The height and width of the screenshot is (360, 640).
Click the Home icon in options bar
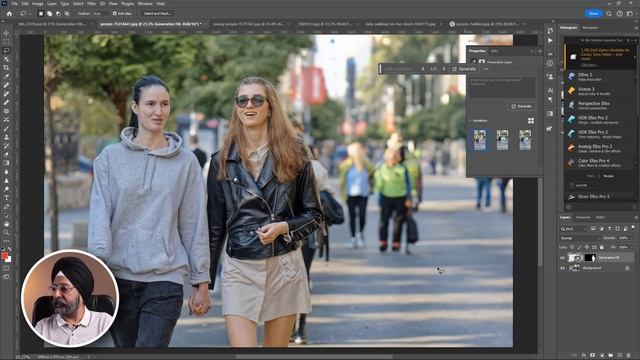9,13
